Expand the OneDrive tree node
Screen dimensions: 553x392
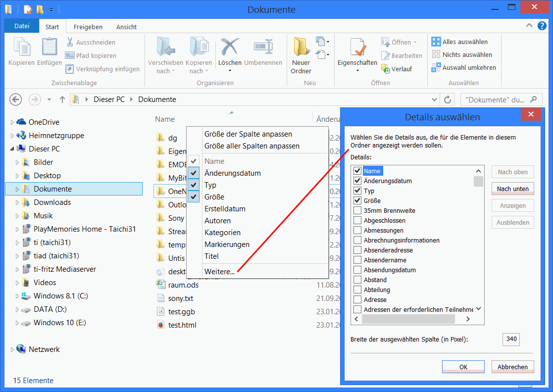pos(12,122)
